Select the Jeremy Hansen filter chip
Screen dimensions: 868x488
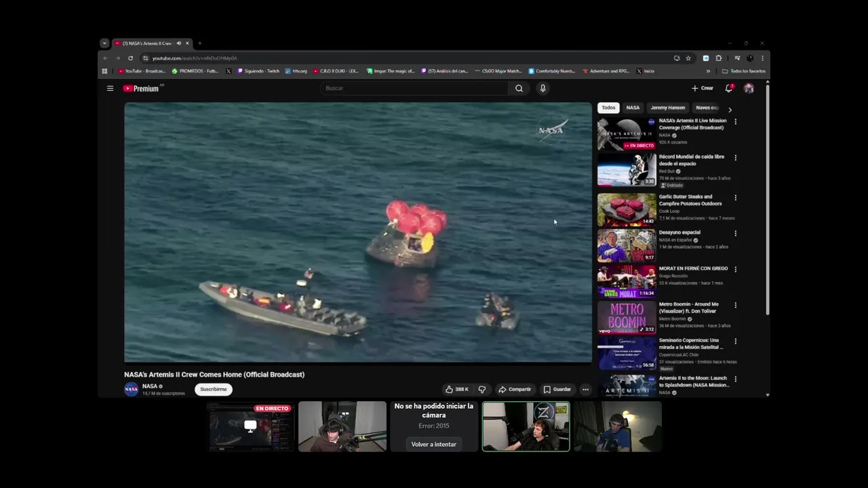pos(668,108)
